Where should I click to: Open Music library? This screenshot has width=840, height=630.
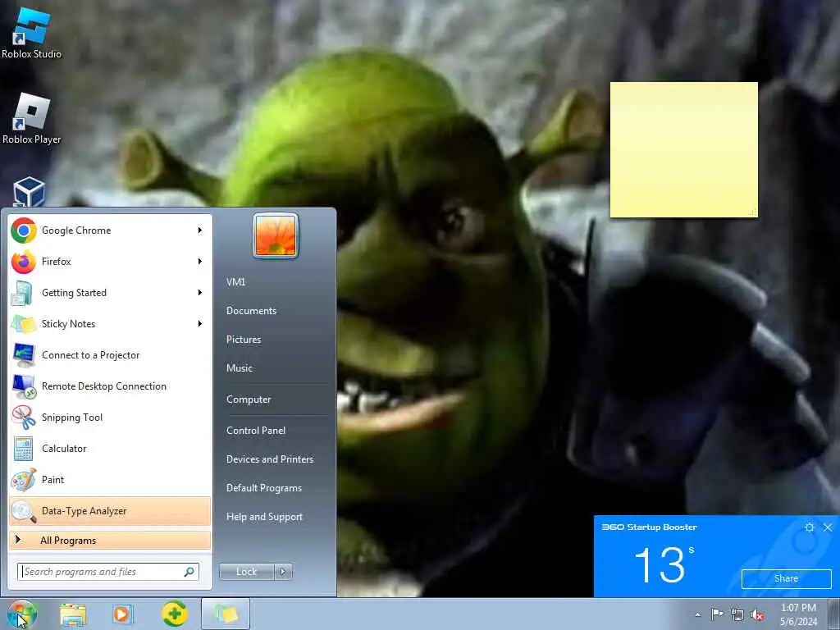[x=240, y=368]
